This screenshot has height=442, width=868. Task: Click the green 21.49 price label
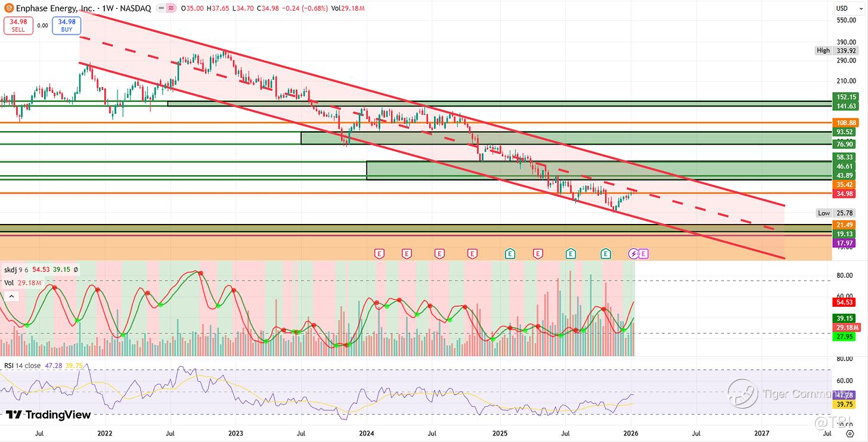pyautogui.click(x=844, y=225)
